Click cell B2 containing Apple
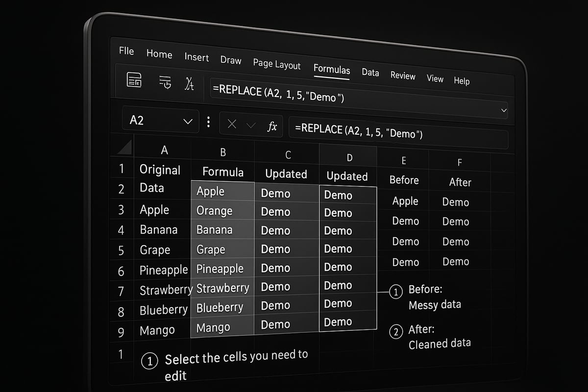 [211, 192]
